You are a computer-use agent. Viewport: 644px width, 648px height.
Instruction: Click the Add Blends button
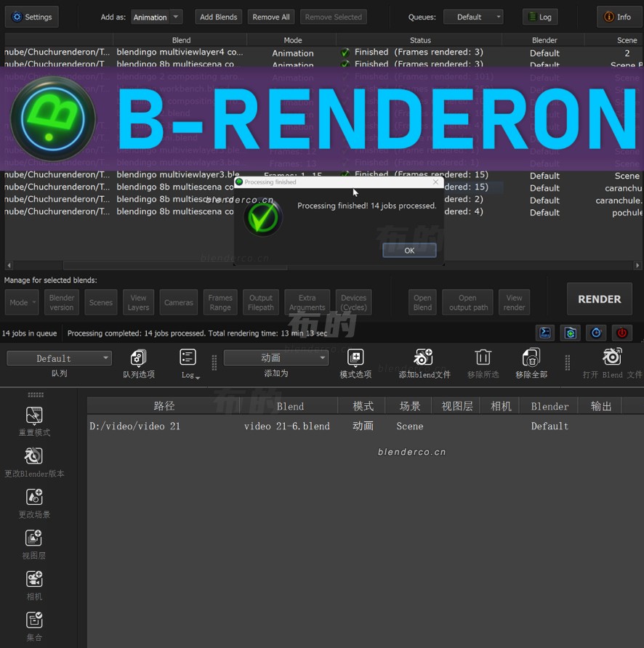[x=218, y=17]
